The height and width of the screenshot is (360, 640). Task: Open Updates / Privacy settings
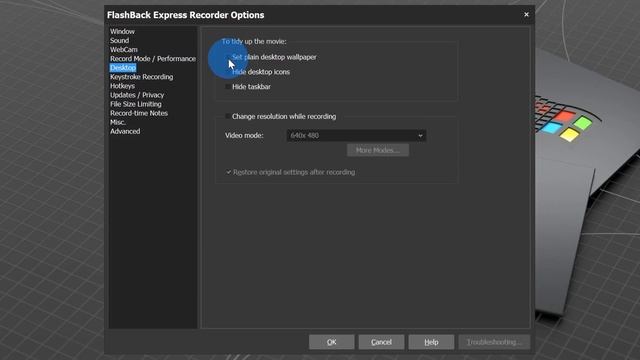coord(137,95)
